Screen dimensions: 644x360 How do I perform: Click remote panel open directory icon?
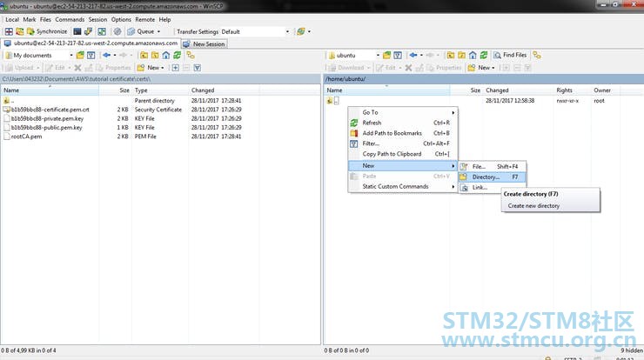[386, 56]
